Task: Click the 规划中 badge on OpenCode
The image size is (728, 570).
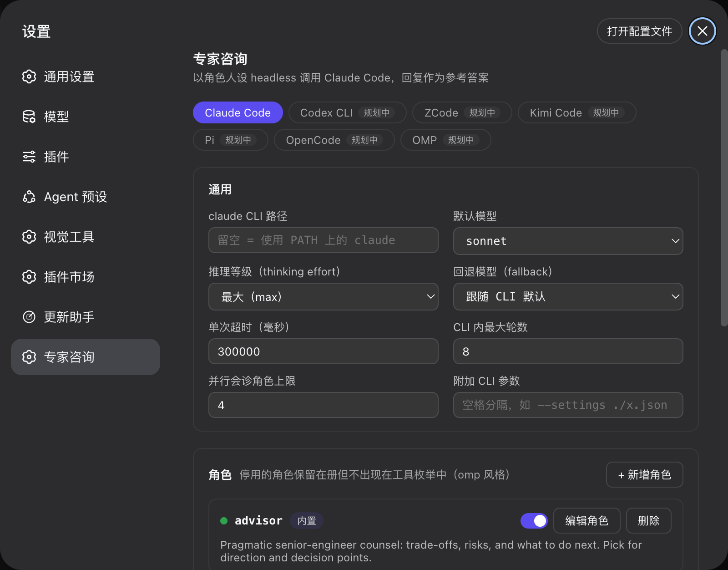Action: (365, 140)
